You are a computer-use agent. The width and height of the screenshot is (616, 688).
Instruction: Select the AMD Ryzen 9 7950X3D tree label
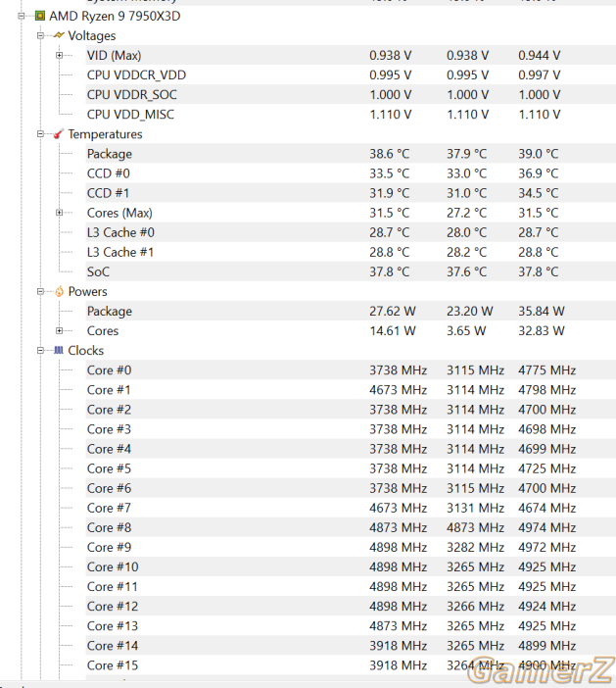click(115, 17)
